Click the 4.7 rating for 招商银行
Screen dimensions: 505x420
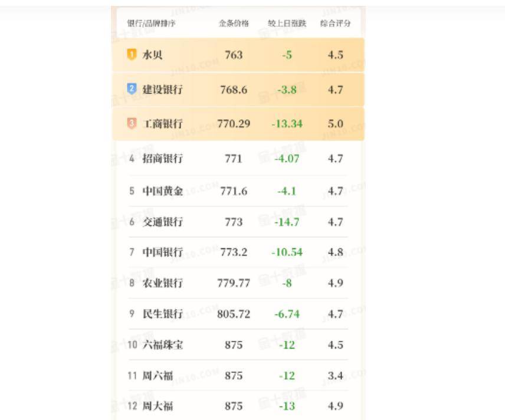pos(335,159)
